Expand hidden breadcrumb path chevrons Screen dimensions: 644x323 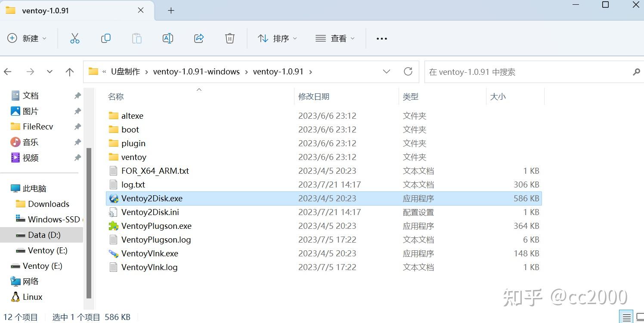pyautogui.click(x=104, y=72)
